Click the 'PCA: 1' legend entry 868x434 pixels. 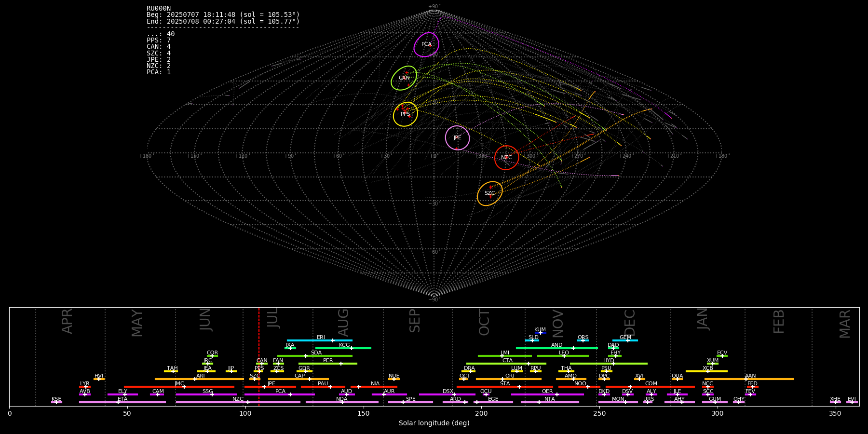click(x=159, y=72)
